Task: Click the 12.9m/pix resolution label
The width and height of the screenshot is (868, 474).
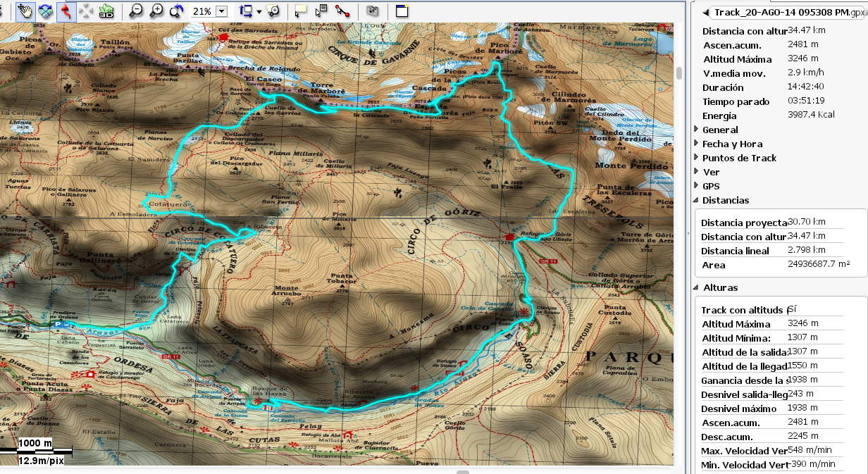Action: [x=42, y=461]
